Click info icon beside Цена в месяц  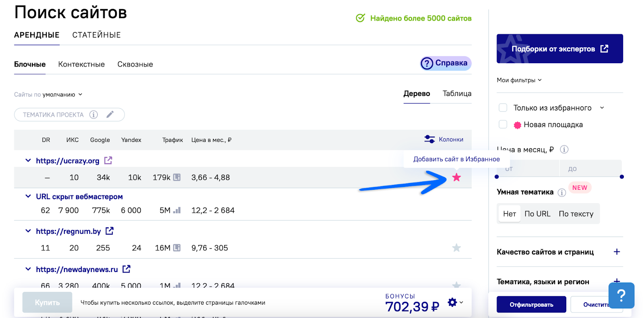[x=564, y=150]
